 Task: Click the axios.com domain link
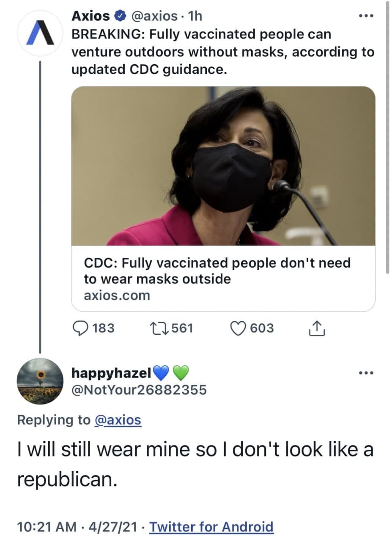(117, 295)
